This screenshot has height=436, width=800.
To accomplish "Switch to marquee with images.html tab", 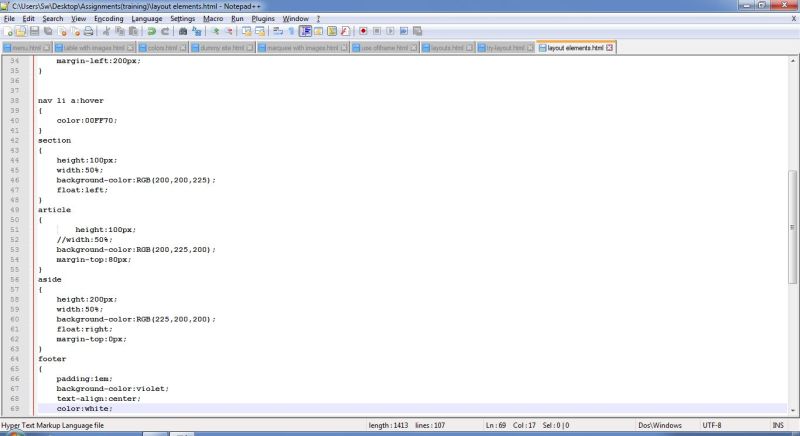I will [x=303, y=47].
